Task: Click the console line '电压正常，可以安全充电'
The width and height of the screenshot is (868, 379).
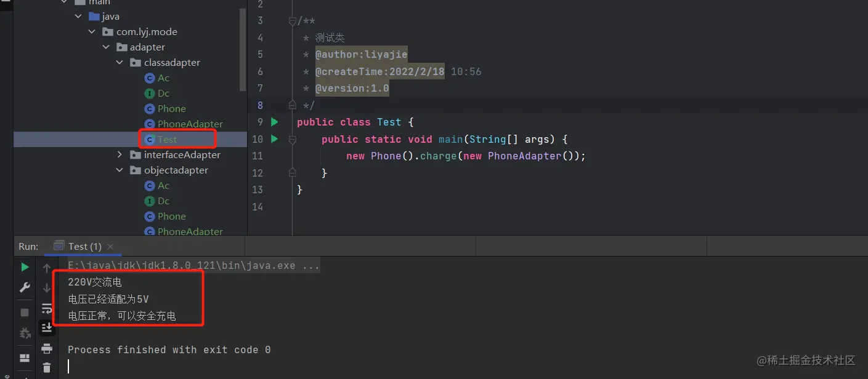Action: 122,316
